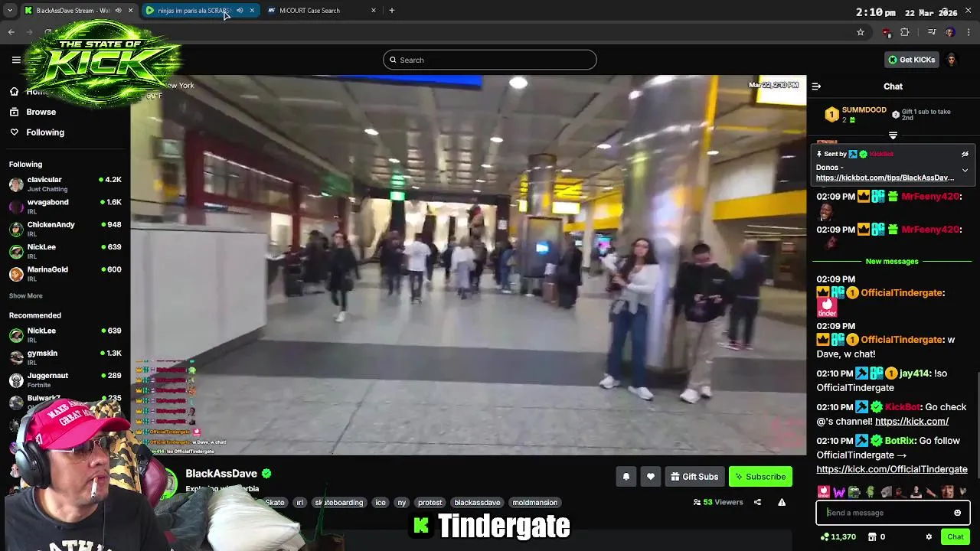Turn on notifications bell for BlackAssDave
The image size is (980, 551).
[626, 477]
